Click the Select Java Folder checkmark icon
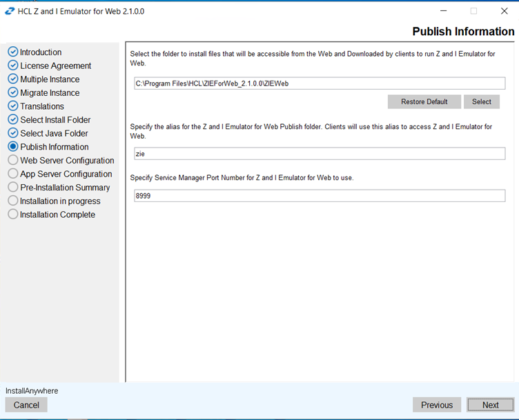Image resolution: width=519 pixels, height=420 pixels. [x=13, y=133]
